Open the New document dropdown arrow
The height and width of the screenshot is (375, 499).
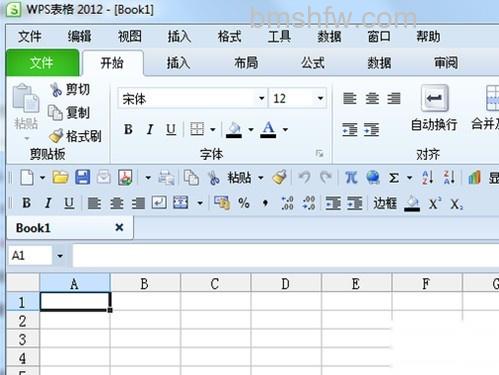click(43, 178)
